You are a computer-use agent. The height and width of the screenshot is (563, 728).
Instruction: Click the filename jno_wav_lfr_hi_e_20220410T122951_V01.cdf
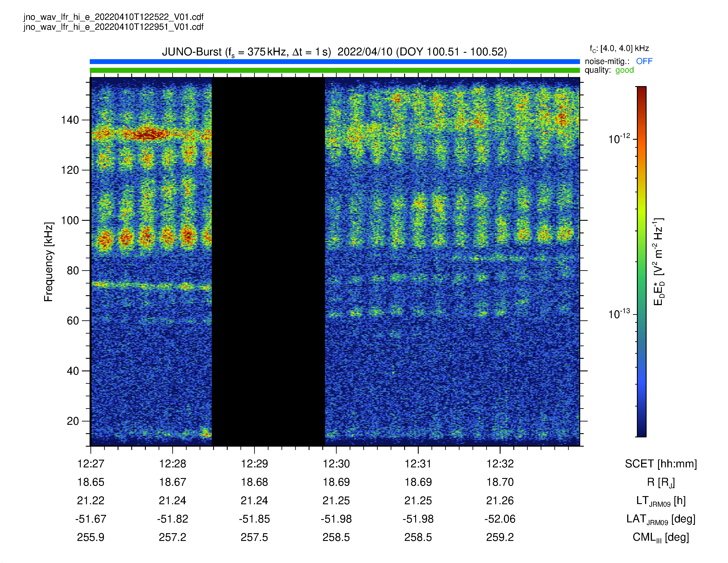coord(113,27)
